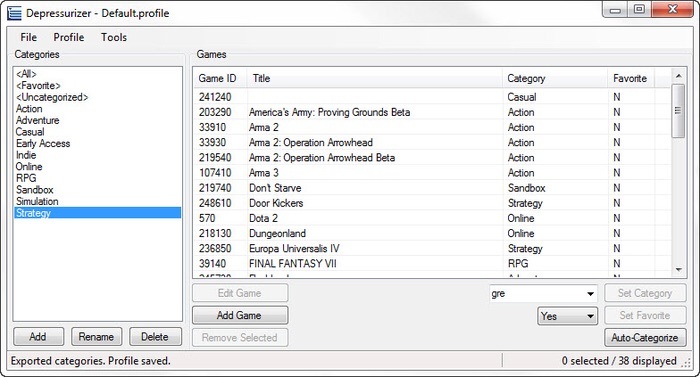Viewport: 700px width, 377px height.
Task: Select the Online category in list
Action: (97, 167)
